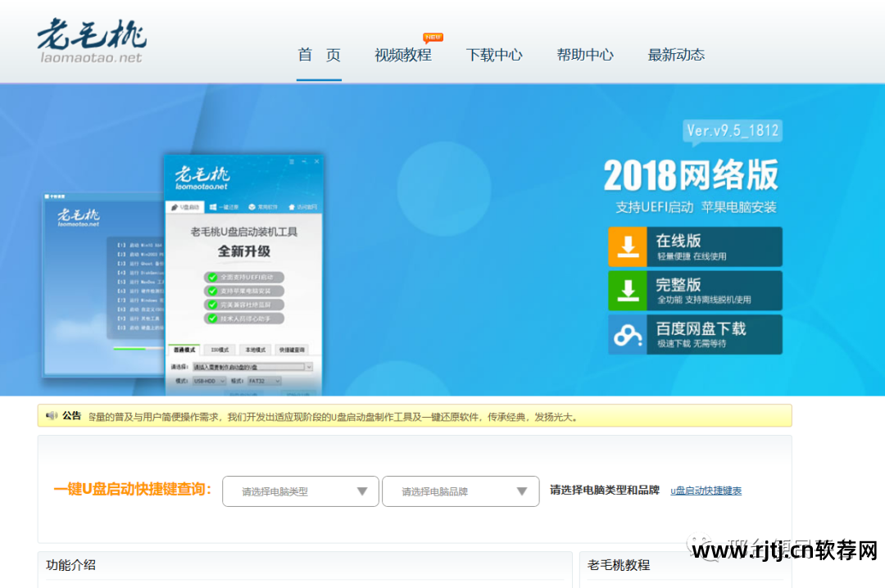Viewport: 885px width, 588px height.
Task: Click the close X of the preview window
Action: click(x=316, y=161)
